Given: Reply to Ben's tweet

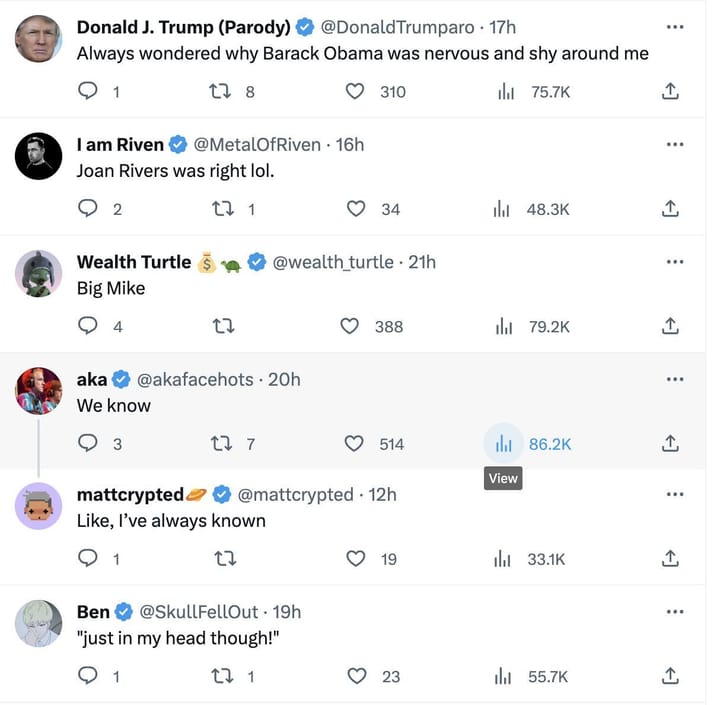Looking at the screenshot, I should (x=89, y=677).
